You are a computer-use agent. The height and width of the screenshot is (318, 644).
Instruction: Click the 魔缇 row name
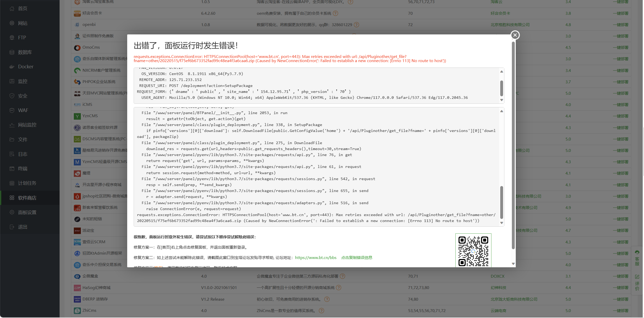coord(86,173)
